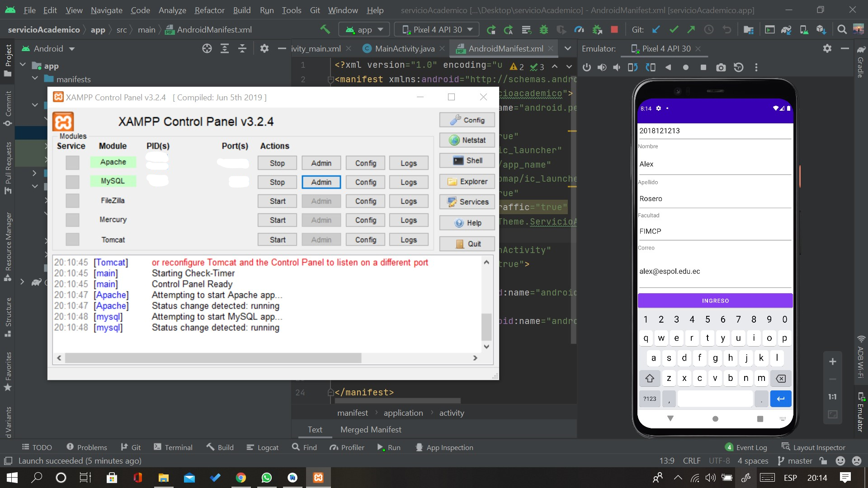Open emulator panel settings gear
The image size is (868, 488).
click(827, 48)
